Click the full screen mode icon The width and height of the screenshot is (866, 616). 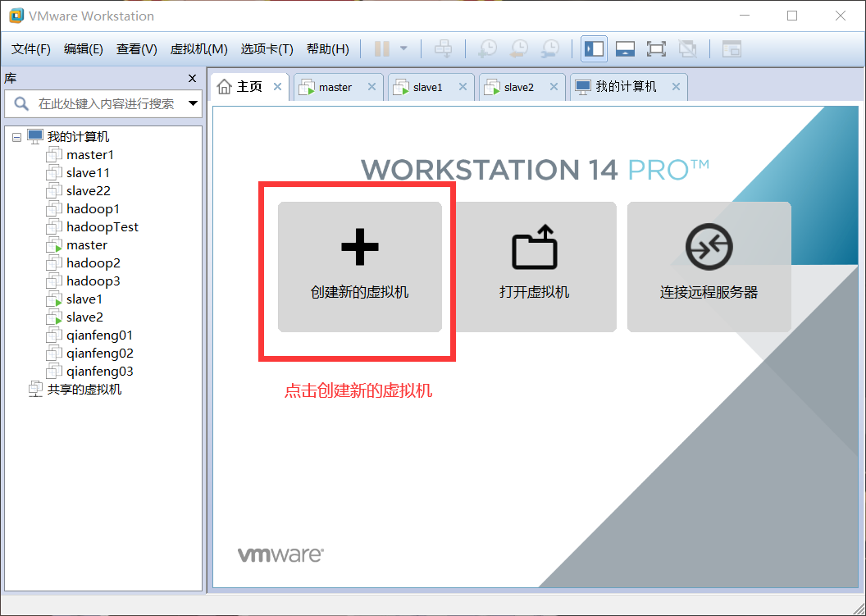pyautogui.click(x=656, y=48)
